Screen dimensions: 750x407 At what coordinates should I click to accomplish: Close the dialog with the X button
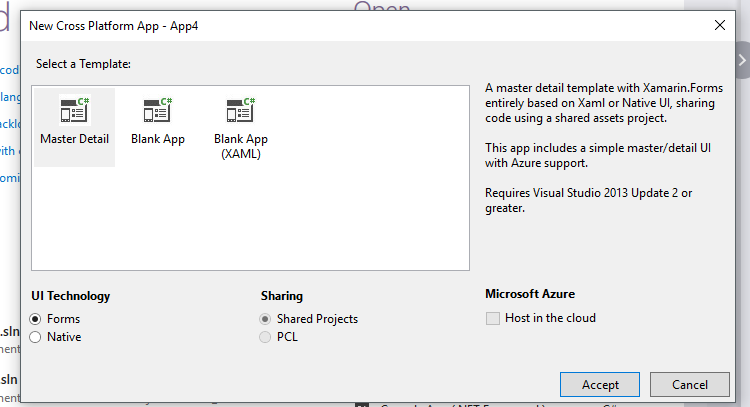720,25
